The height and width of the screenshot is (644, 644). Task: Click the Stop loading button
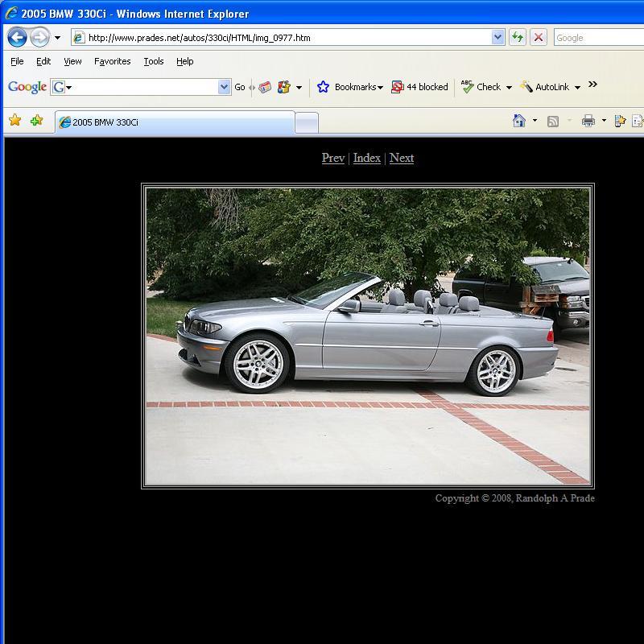point(539,38)
